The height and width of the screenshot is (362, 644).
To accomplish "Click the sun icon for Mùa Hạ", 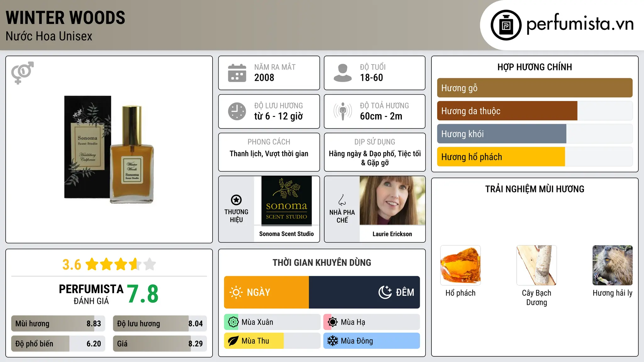I will pos(333,322).
